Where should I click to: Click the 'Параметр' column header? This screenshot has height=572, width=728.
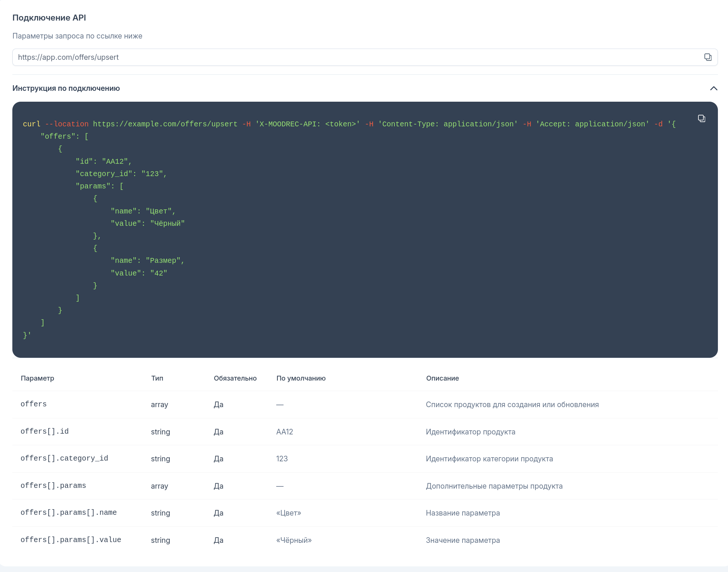[37, 378]
